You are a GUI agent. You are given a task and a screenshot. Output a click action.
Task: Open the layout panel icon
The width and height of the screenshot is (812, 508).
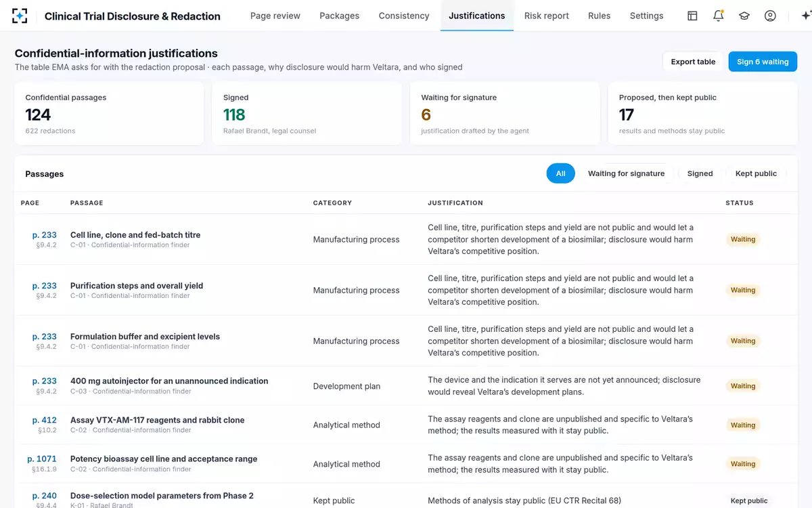692,16
